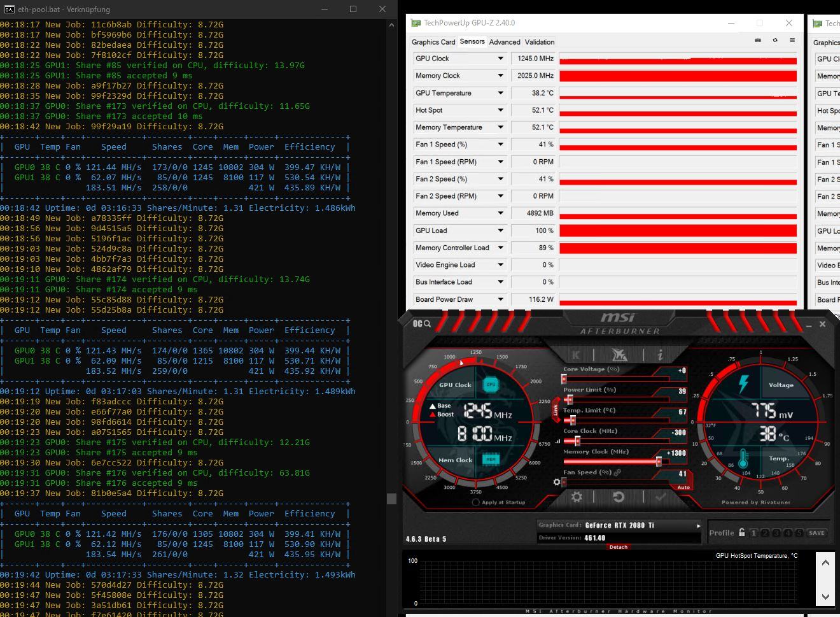Click the thermometer temperature icon
Image resolution: width=840 pixels, height=617 pixels.
coord(743,458)
